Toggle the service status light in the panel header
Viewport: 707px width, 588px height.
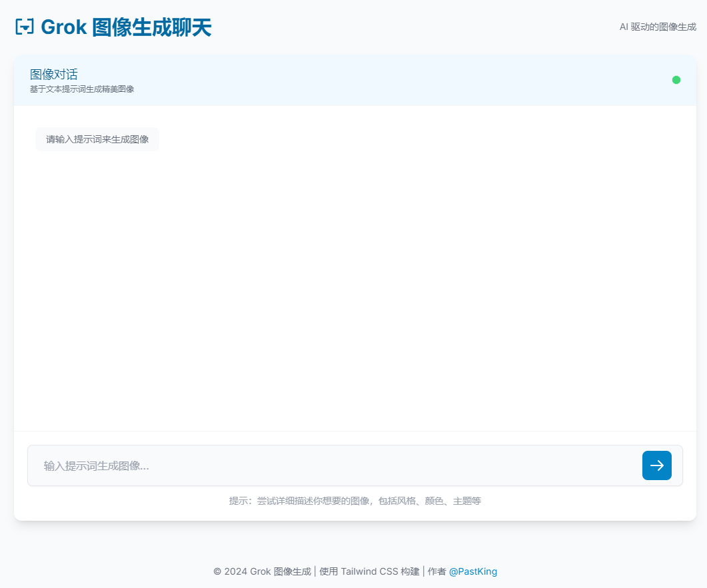[x=676, y=79]
